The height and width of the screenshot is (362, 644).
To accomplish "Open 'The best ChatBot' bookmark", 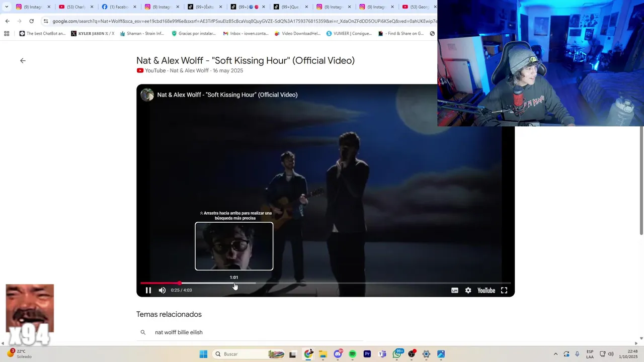I will coord(42,34).
